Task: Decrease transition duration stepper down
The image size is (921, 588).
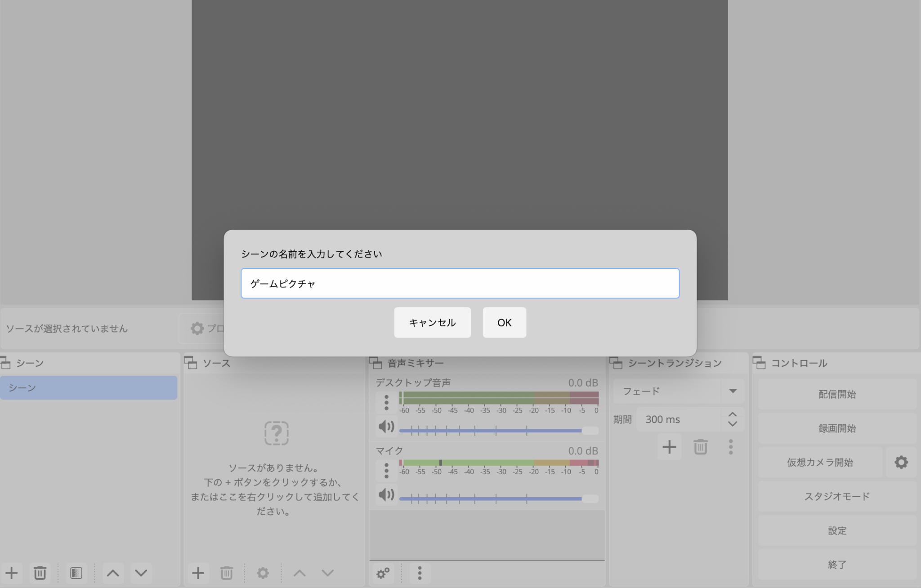Action: tap(733, 424)
